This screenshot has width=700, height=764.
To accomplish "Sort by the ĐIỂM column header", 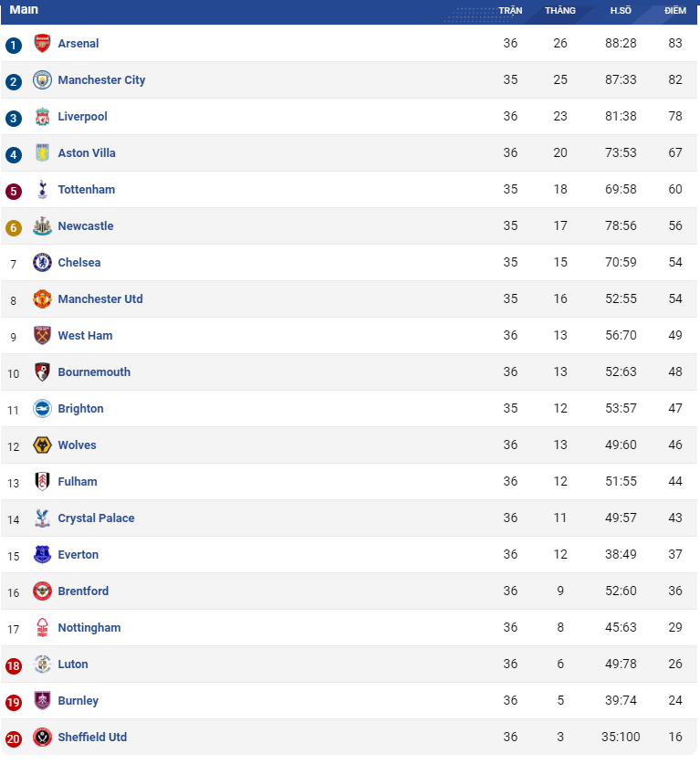I will [x=675, y=10].
